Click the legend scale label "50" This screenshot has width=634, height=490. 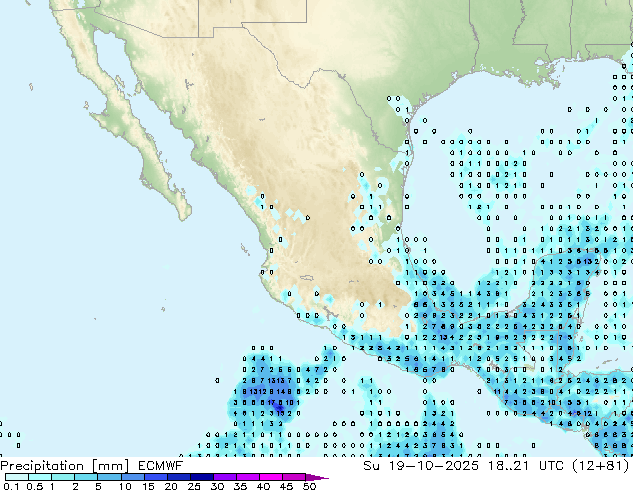[x=310, y=486]
